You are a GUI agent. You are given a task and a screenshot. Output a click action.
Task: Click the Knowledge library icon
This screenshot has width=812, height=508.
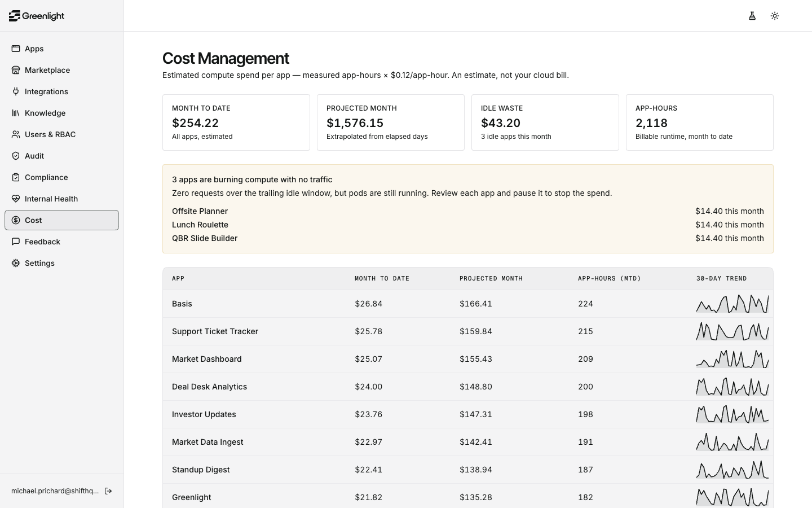pos(16,113)
